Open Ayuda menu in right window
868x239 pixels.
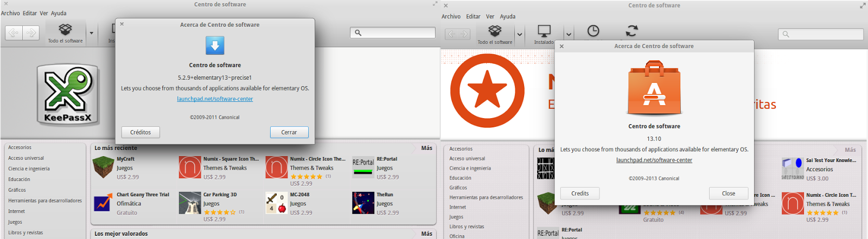pos(507,16)
